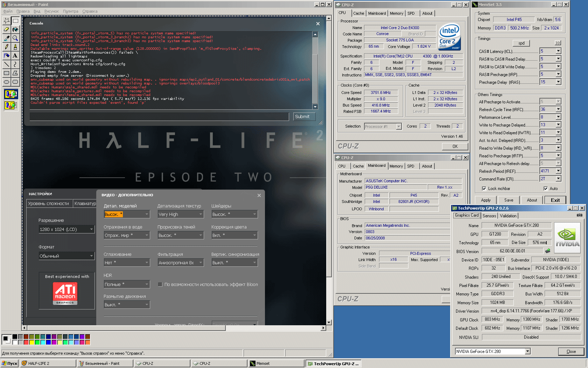Open the Рисунок menu in Paint
This screenshot has height=368, width=588.
click(51, 11)
